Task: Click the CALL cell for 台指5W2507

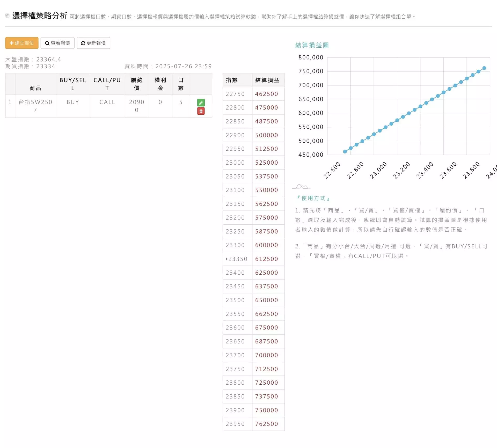Action: click(107, 102)
